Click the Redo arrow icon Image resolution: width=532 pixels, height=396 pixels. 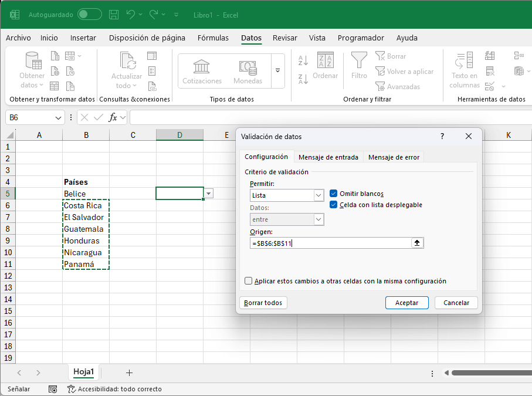[154, 15]
